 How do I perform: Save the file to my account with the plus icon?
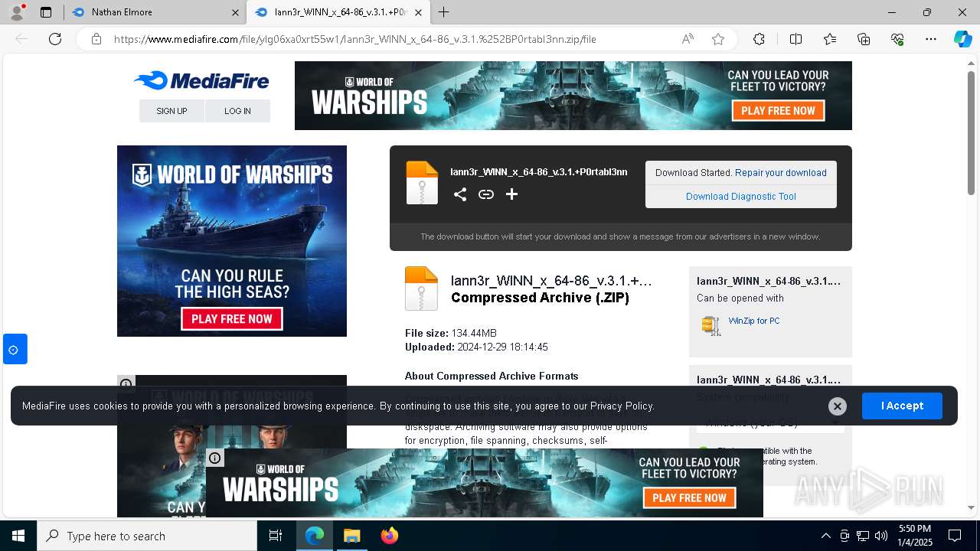point(511,194)
